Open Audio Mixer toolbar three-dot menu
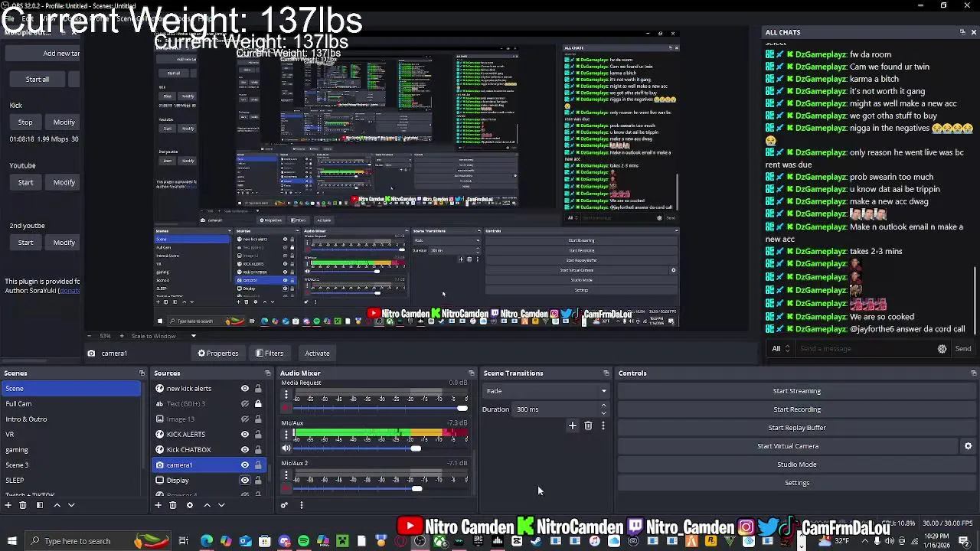 (301, 505)
